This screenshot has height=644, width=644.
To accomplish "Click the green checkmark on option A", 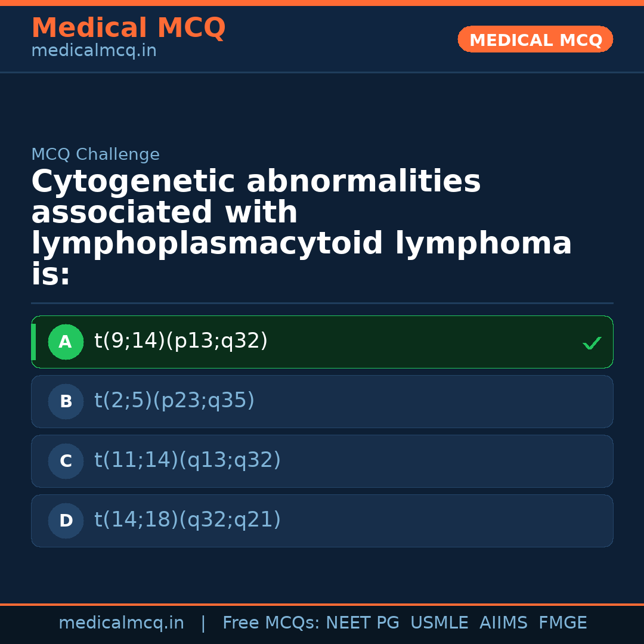I will 592,343.
